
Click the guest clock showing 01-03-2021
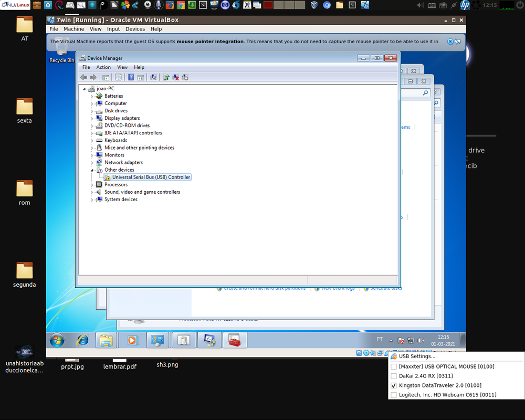tap(443, 341)
